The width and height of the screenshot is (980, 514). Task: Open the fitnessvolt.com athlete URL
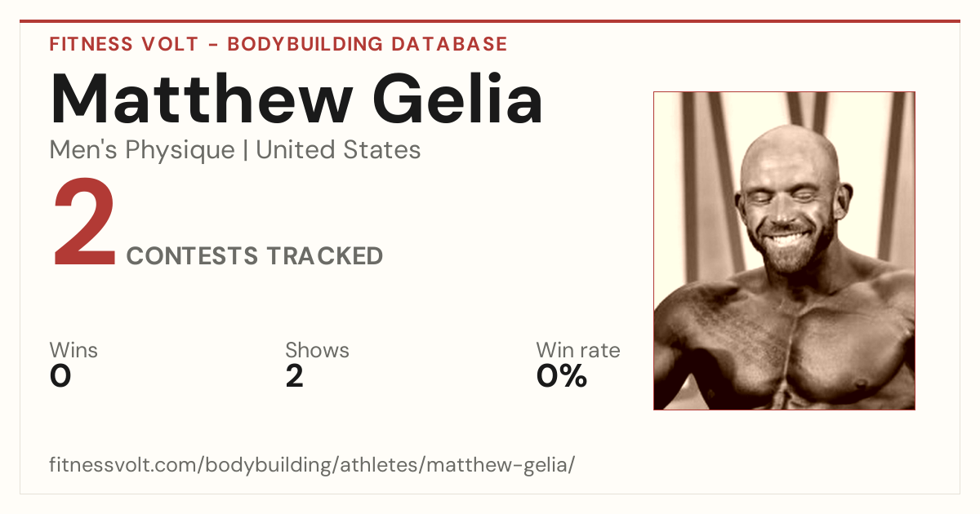[312, 465]
